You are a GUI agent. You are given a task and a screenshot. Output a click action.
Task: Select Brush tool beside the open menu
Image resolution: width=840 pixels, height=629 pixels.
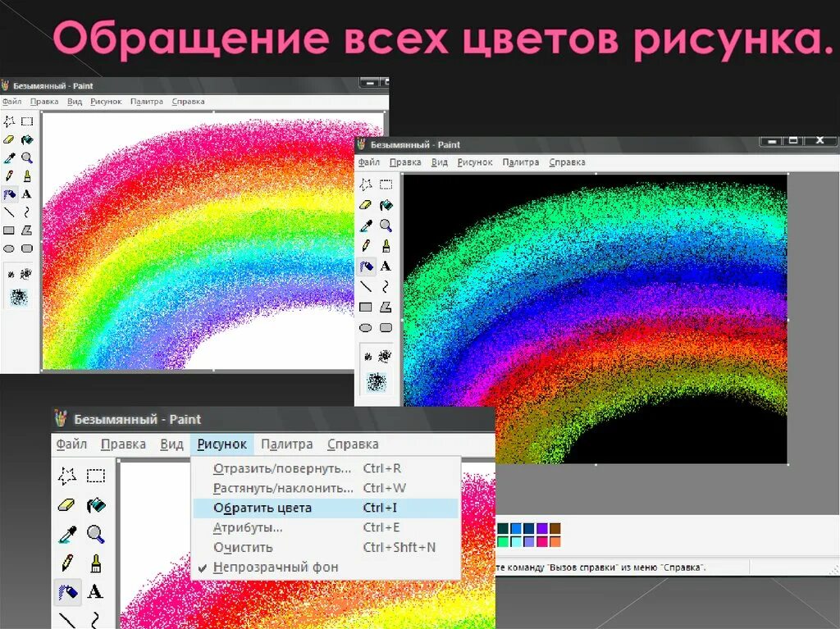(x=96, y=563)
